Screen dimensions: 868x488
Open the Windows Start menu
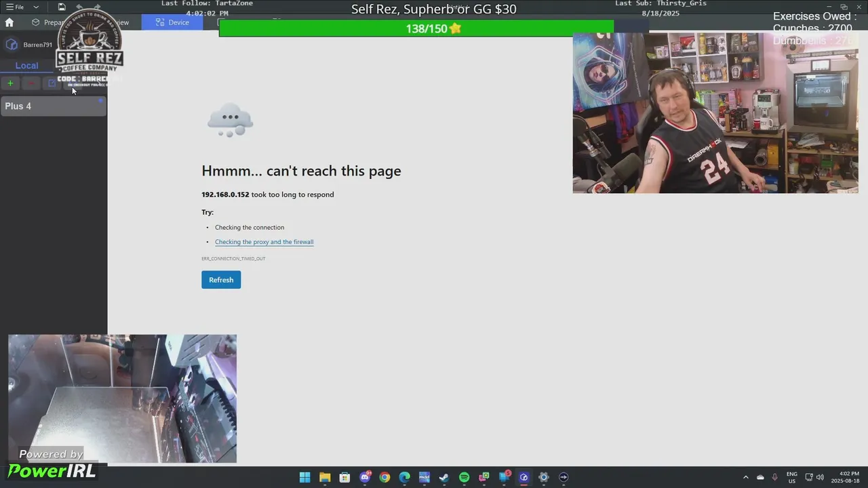pos(305,477)
